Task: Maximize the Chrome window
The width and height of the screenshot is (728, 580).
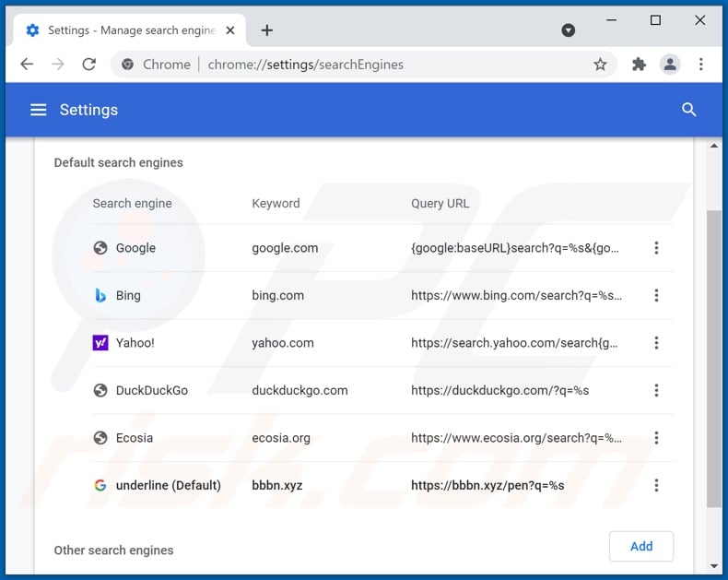Action: pos(655,20)
